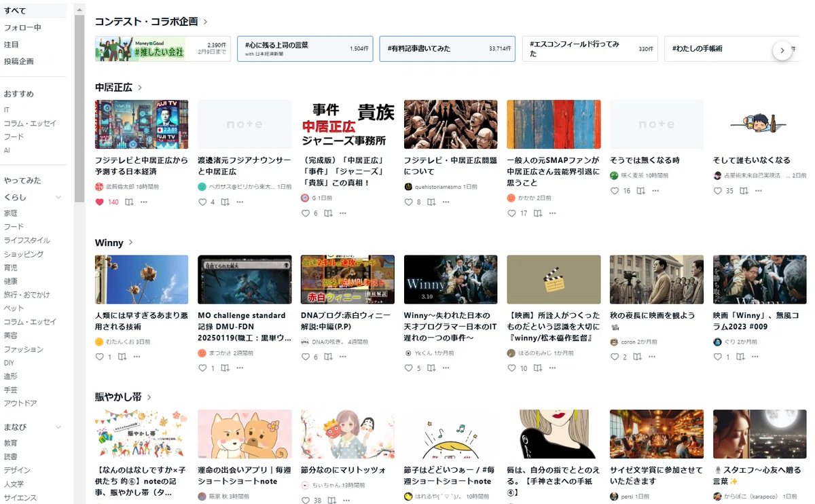This screenshot has width=815, height=504.
Task: Open more options for 人類には早すぎるあまり悪用される技術
Action: [137, 357]
